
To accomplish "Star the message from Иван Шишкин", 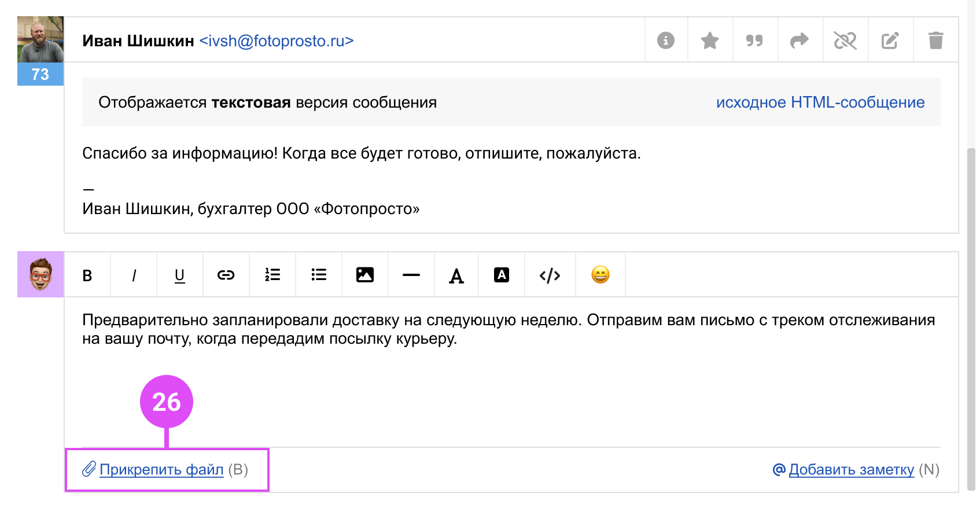I will click(x=710, y=41).
